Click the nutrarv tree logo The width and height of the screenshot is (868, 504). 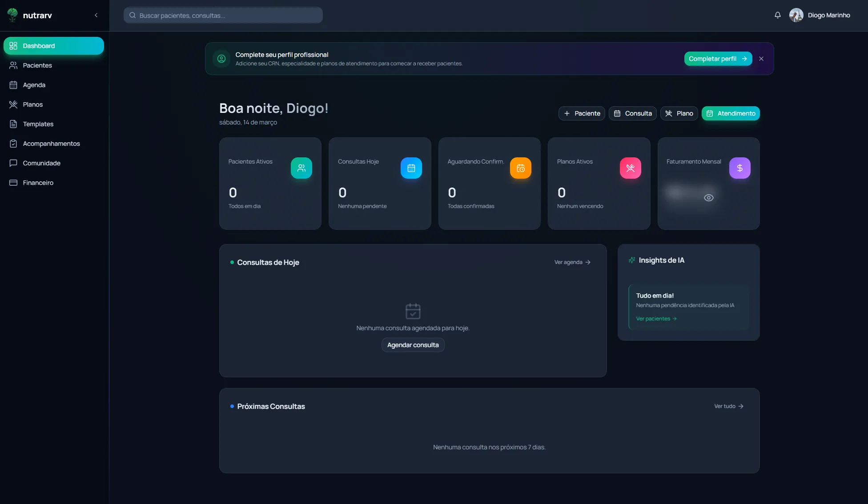(12, 15)
